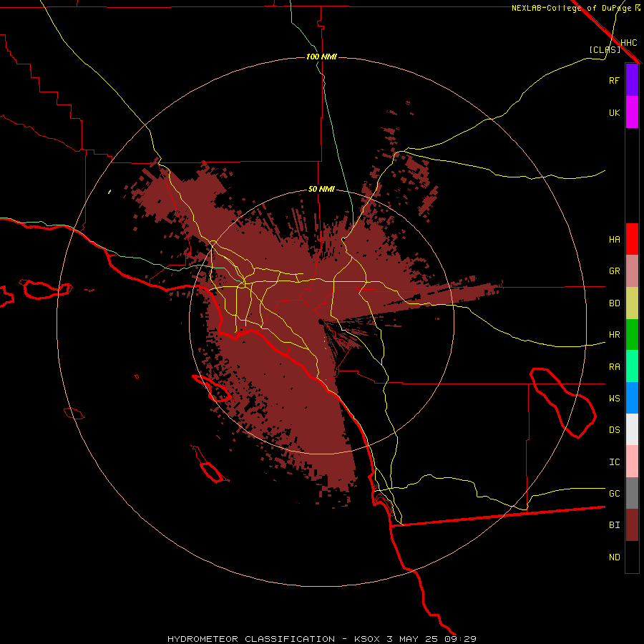This screenshot has height=644, width=644.
Task: Click the RA legend label
Action: coord(614,367)
